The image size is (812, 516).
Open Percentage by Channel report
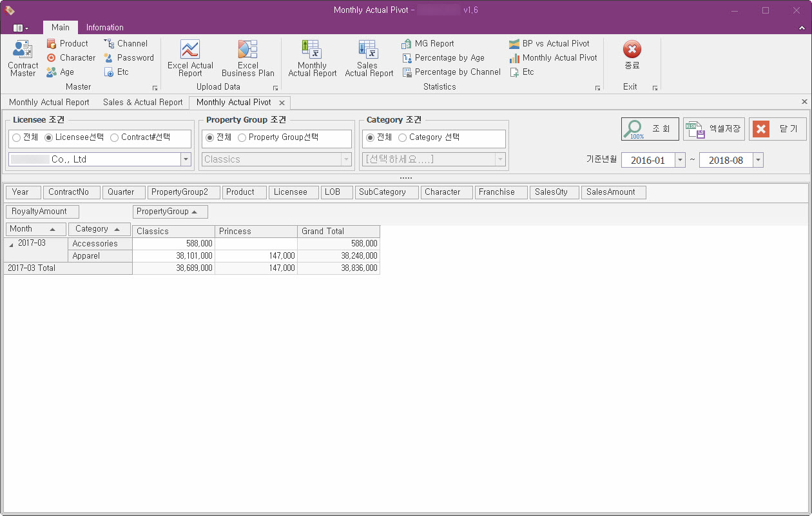451,72
